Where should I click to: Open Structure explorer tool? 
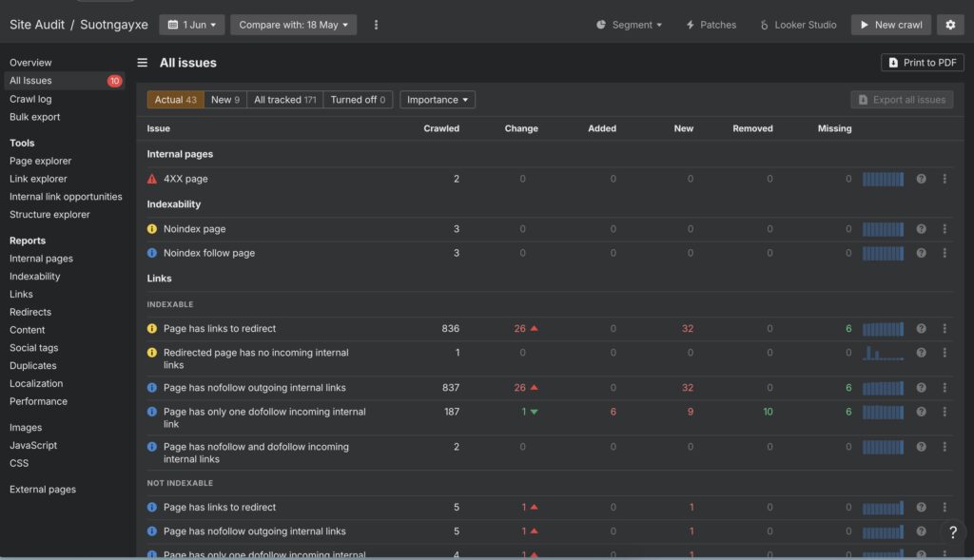tap(49, 215)
